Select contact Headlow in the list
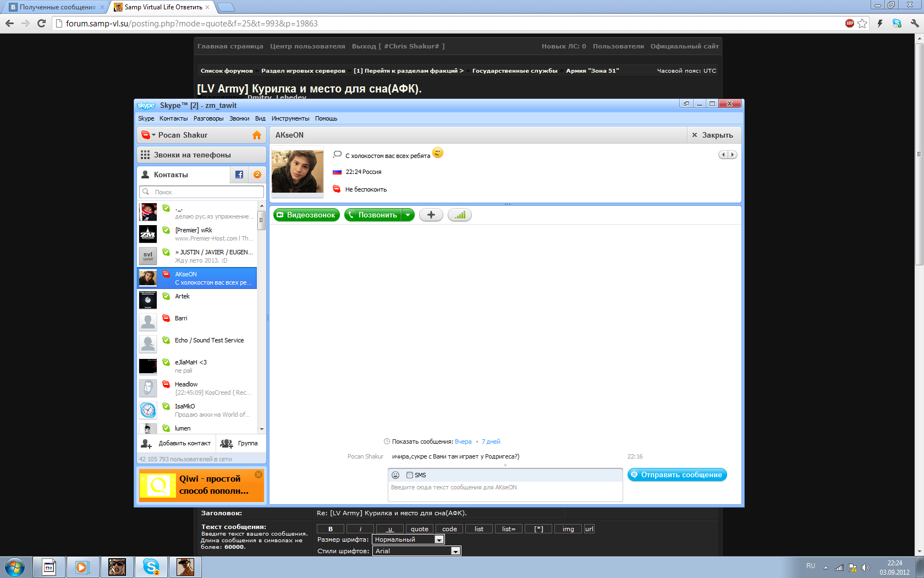The image size is (924, 578). [x=197, y=388]
